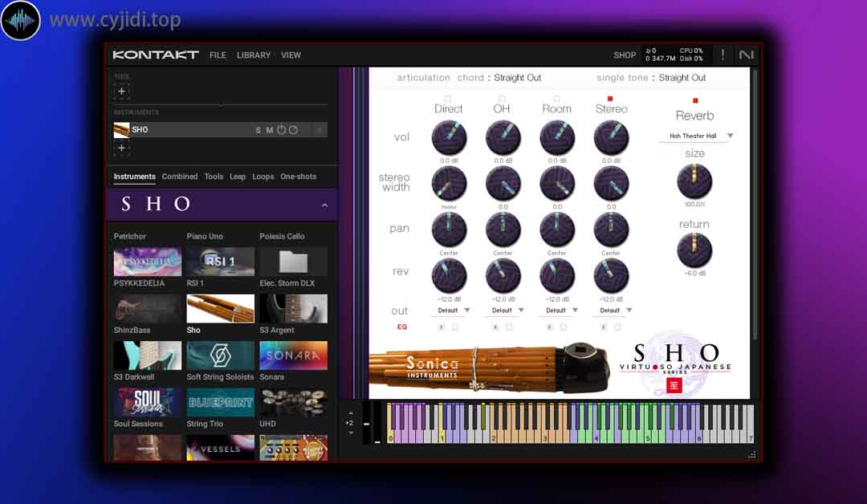867x504 pixels.
Task: Switch to the Combined tab
Action: (180, 177)
